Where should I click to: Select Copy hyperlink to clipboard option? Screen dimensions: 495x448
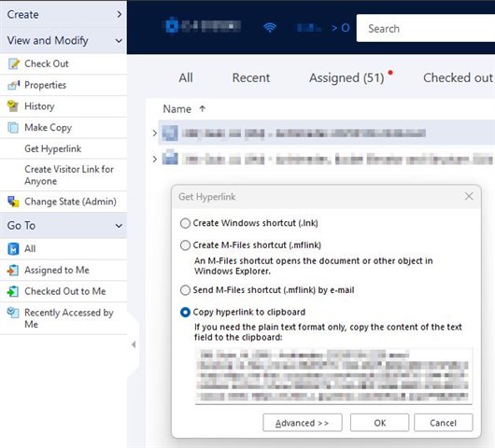pyautogui.click(x=185, y=313)
